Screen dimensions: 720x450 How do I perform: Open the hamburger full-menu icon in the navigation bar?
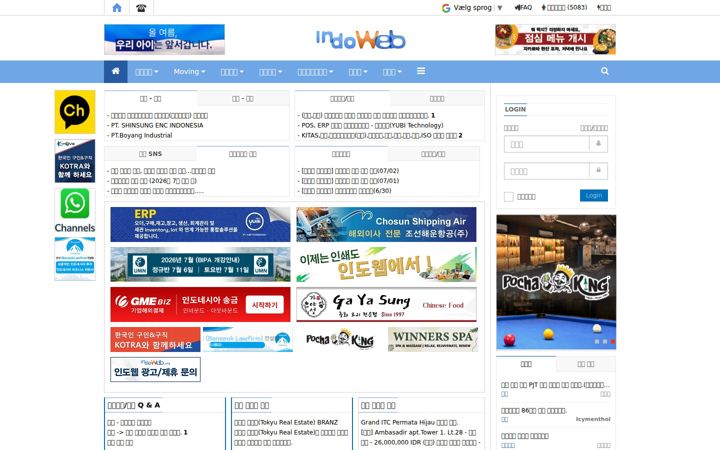(421, 71)
